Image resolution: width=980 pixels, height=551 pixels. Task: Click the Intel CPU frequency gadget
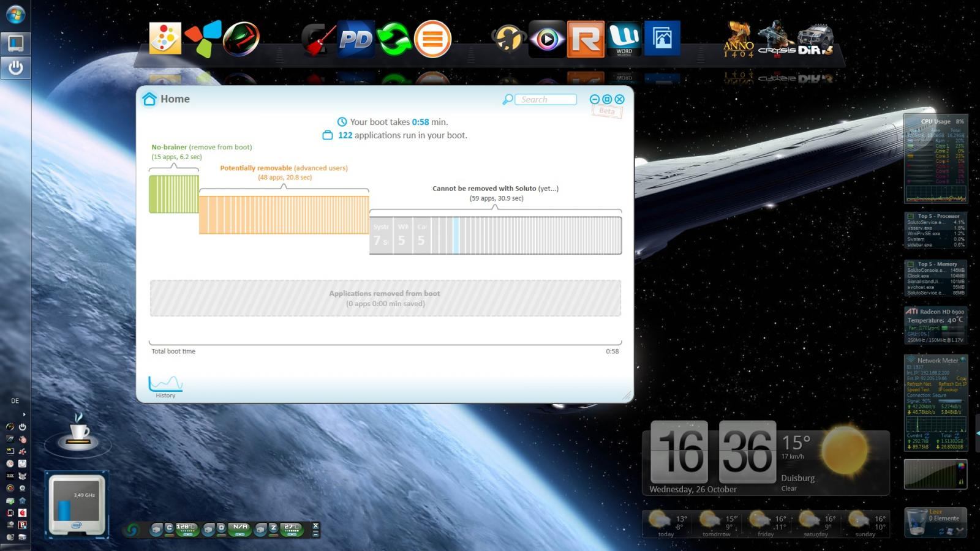[77, 504]
